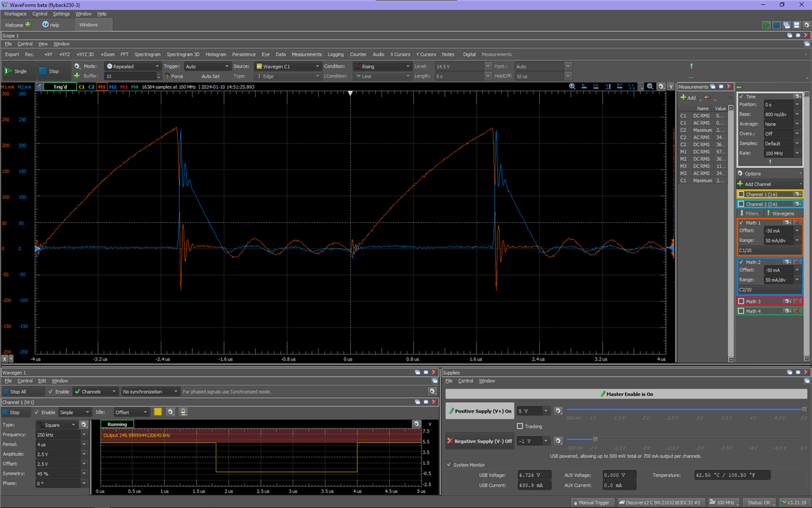Open the Workspace menu
The width and height of the screenshot is (812, 508).
pyautogui.click(x=15, y=14)
